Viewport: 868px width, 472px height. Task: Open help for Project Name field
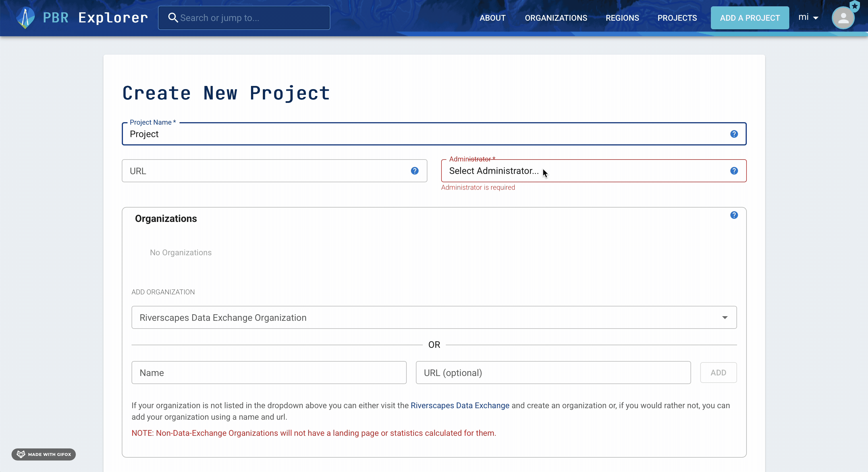click(x=734, y=134)
